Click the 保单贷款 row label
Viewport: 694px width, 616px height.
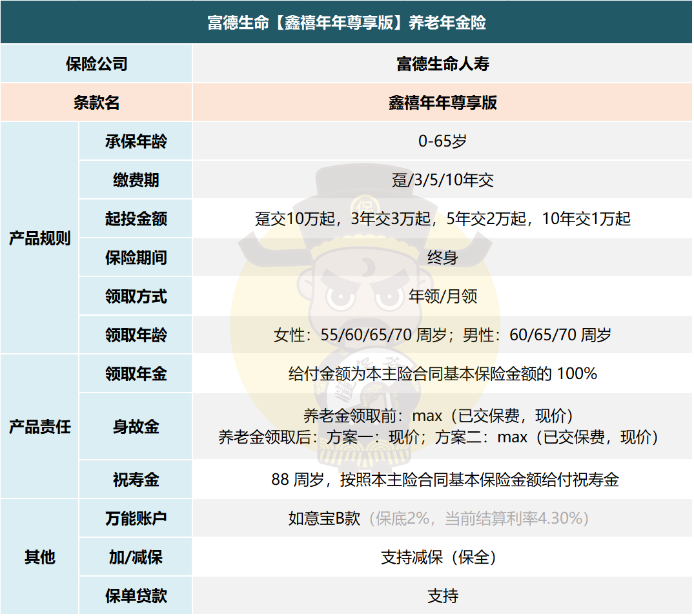coord(136,595)
